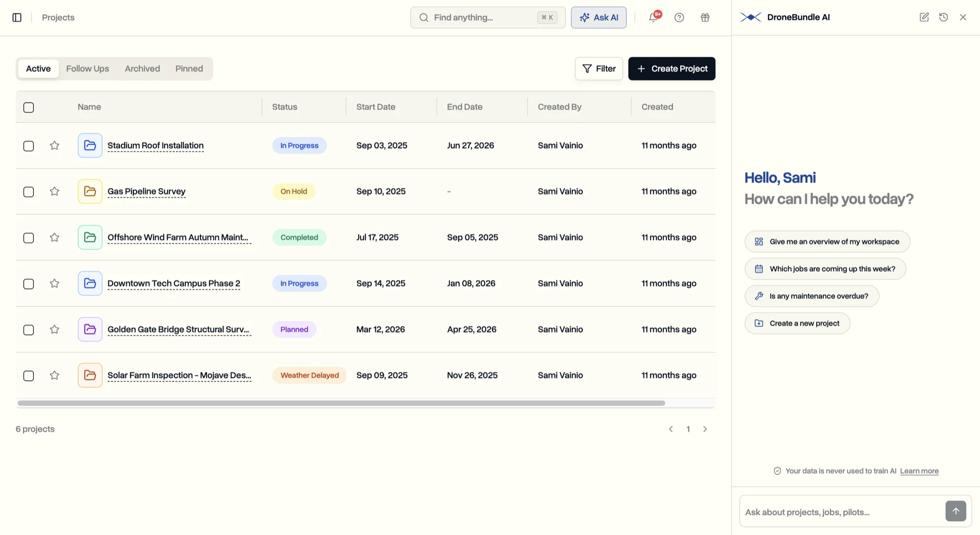Click the On Hold status badge

coord(294,192)
